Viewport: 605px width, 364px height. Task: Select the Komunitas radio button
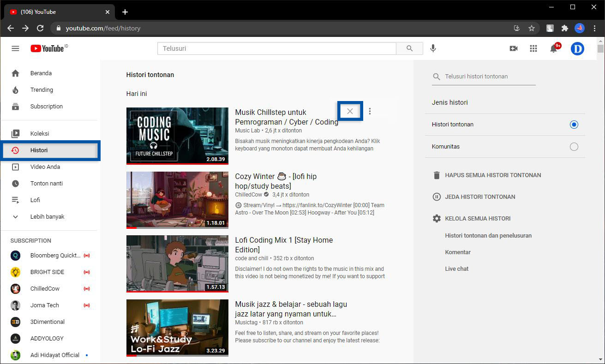coord(574,146)
